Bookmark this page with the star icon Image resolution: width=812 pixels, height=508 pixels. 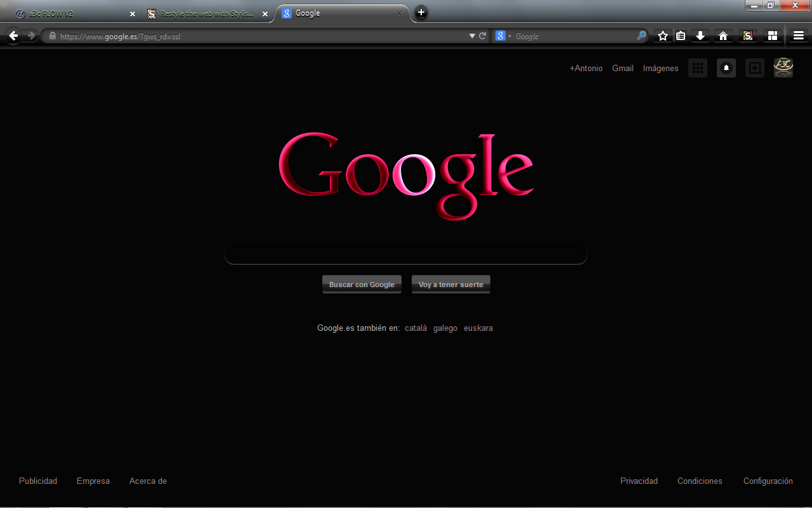coord(662,36)
